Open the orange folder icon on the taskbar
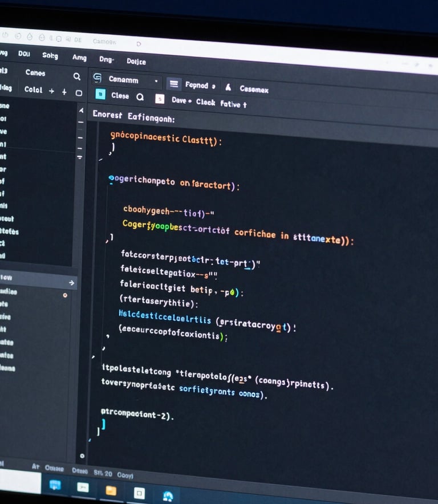The width and height of the screenshot is (438, 504). click(111, 490)
